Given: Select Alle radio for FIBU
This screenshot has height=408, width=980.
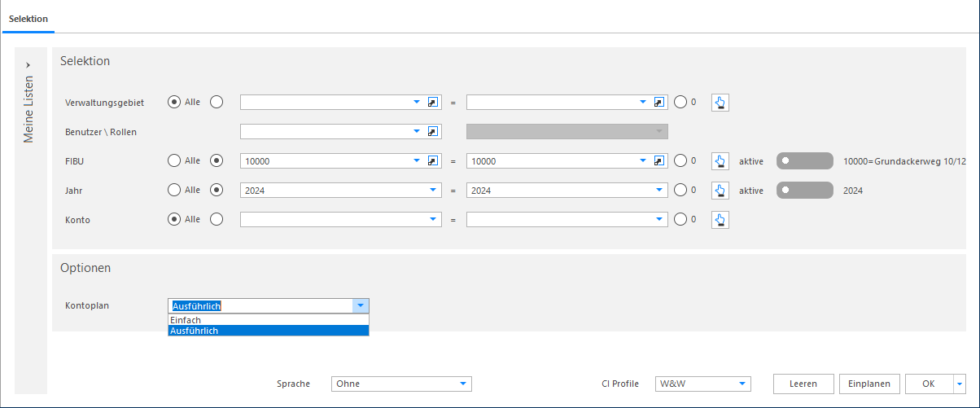Looking at the screenshot, I should [x=173, y=161].
